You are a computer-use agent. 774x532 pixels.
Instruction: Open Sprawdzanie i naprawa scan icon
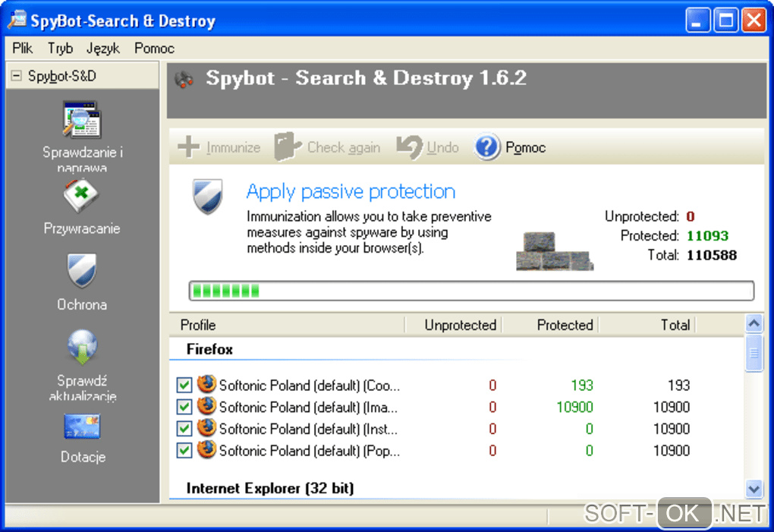(x=81, y=119)
